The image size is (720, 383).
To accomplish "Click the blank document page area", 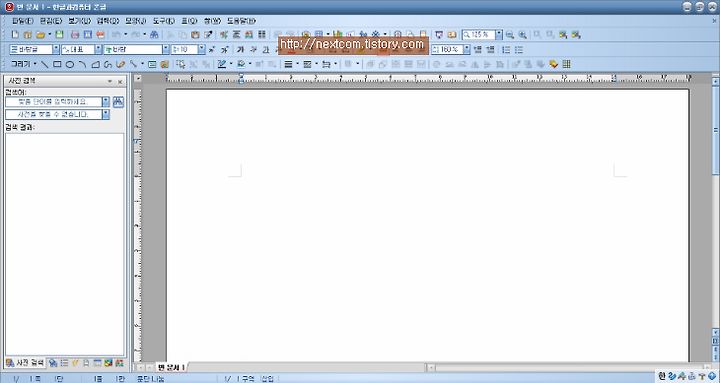I will [427, 225].
